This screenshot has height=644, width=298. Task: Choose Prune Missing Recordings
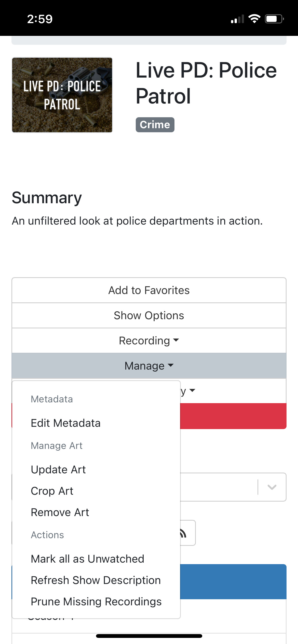96,602
